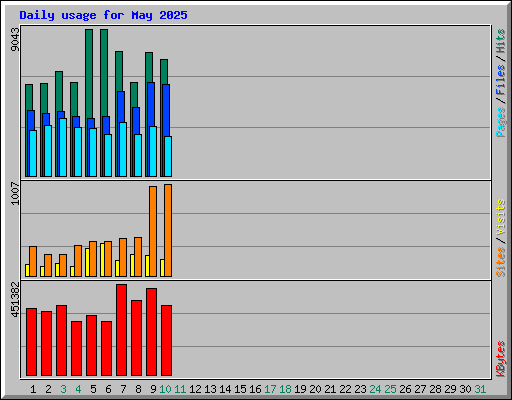Screen dimensions: 512x400
Task: Click the 451382 axis maximum value
Action: (x=15, y=299)
